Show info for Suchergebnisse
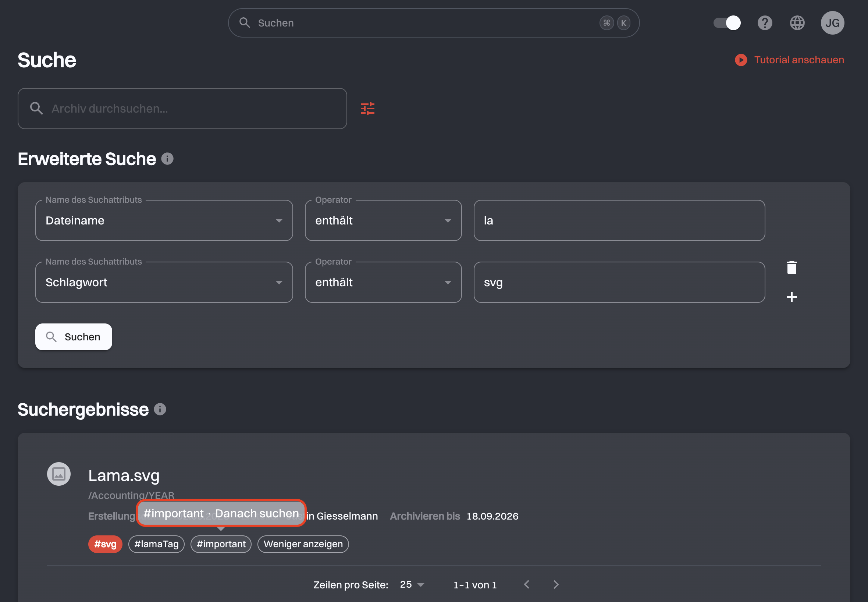 160,409
